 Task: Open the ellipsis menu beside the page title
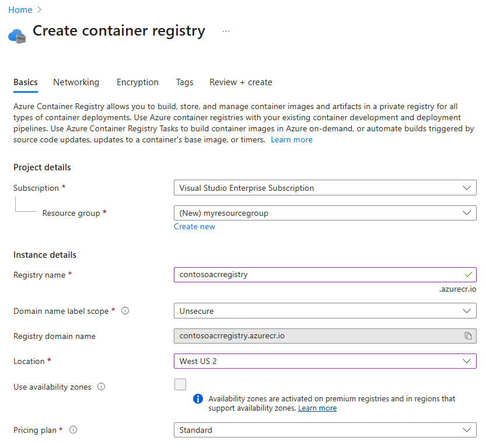[x=225, y=30]
